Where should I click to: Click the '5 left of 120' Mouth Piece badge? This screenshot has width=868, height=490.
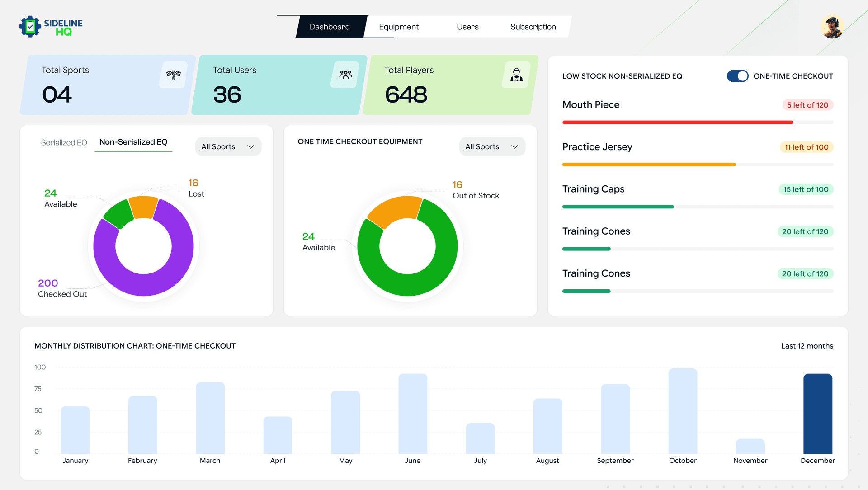(808, 104)
